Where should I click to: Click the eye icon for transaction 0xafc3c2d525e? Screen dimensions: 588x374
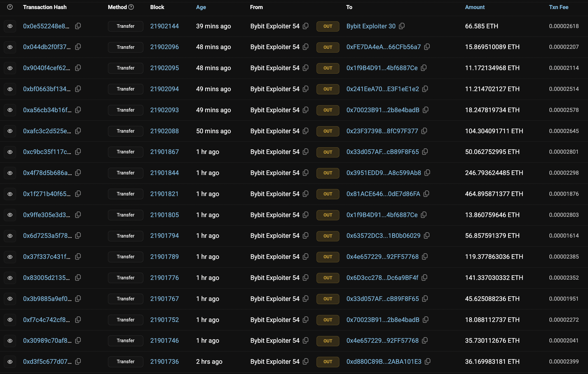[10, 131]
